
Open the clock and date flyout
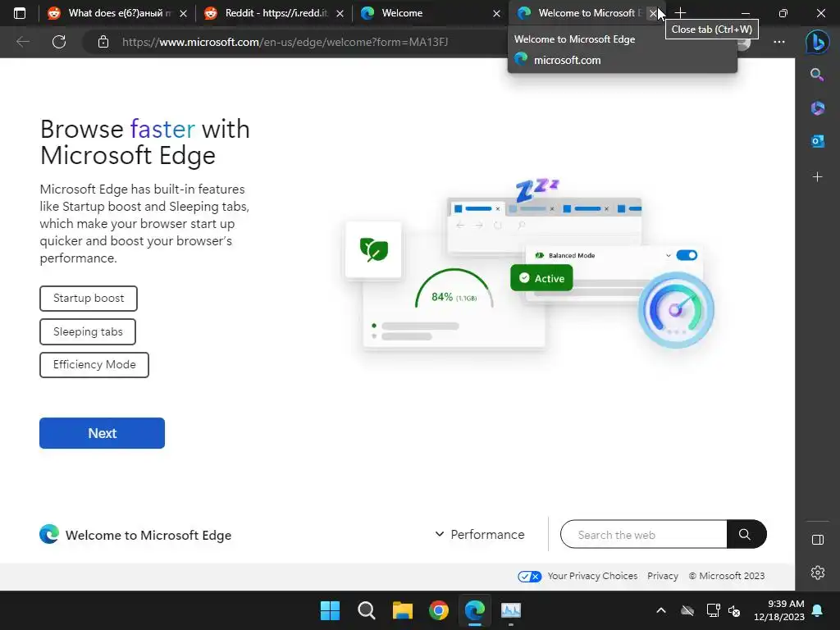point(779,610)
